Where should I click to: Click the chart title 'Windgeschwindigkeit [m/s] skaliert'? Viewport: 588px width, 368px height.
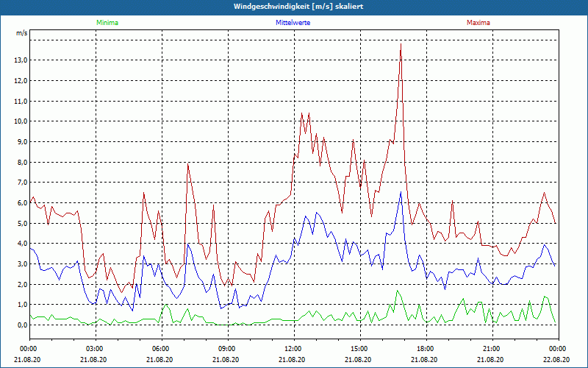coord(298,7)
